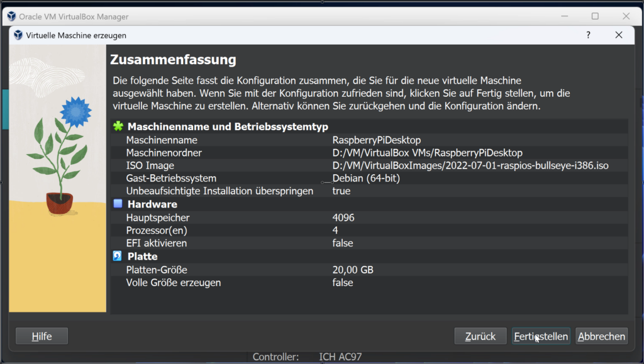Go back with the Zurück button
The width and height of the screenshot is (644, 364).
click(x=480, y=336)
